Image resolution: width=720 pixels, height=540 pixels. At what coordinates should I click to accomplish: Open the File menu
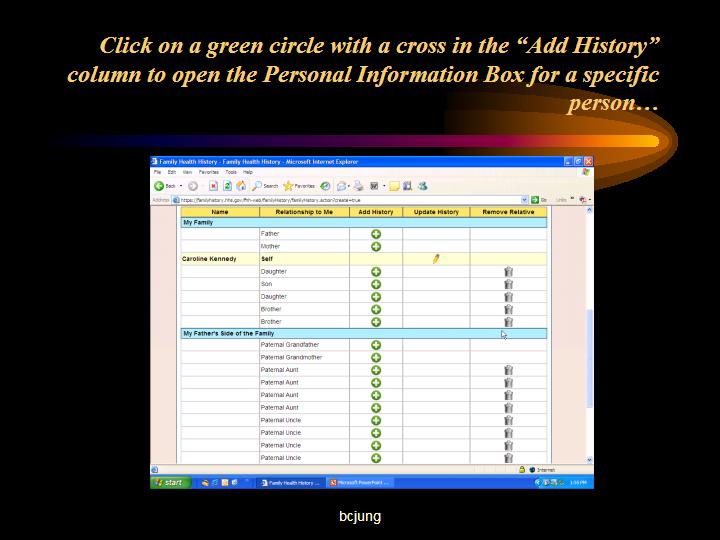coord(157,172)
